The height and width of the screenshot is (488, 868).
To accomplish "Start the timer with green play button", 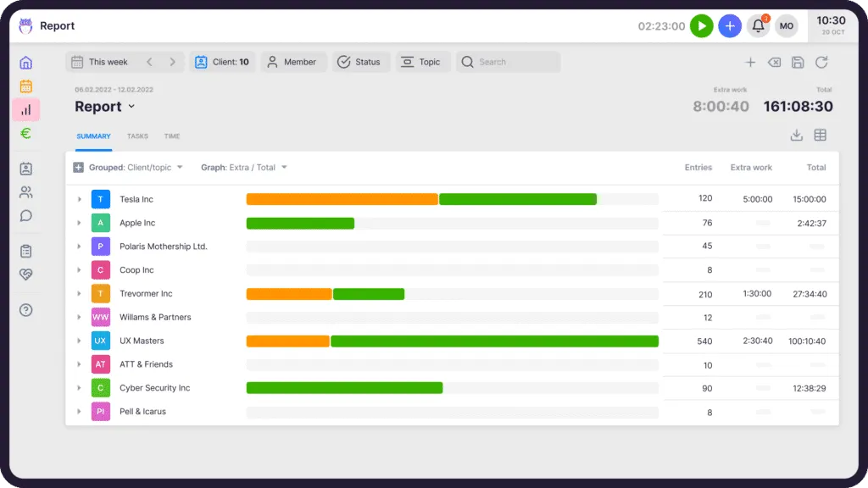I will point(701,26).
